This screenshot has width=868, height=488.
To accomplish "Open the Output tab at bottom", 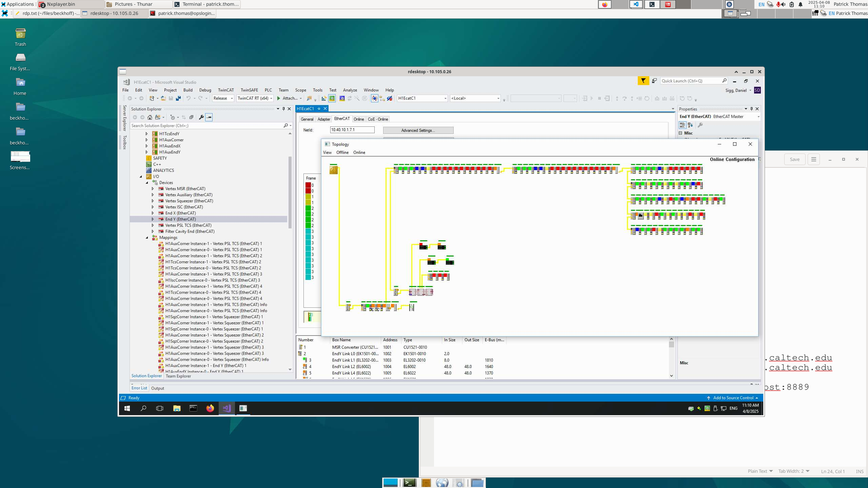I will [157, 388].
